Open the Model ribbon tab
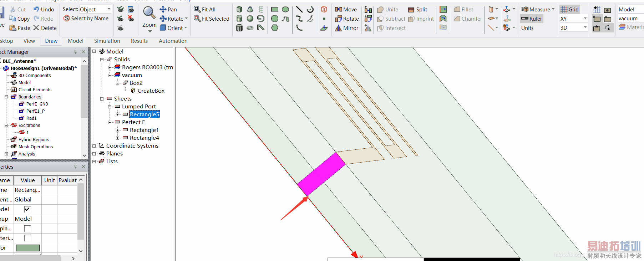Viewport: 644px width, 261px height. (x=76, y=41)
